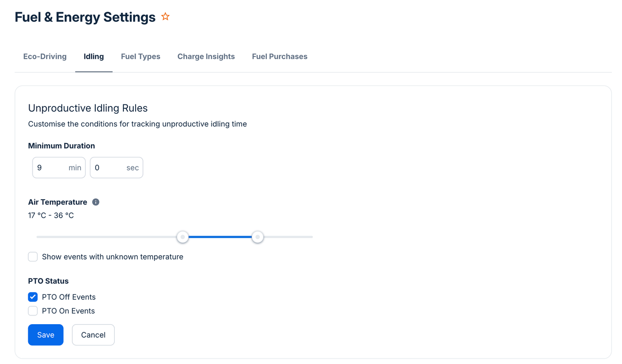Image resolution: width=622 pixels, height=364 pixels.
Task: Click the star icon next to Fuel & Energy Settings
Action: 165,16
